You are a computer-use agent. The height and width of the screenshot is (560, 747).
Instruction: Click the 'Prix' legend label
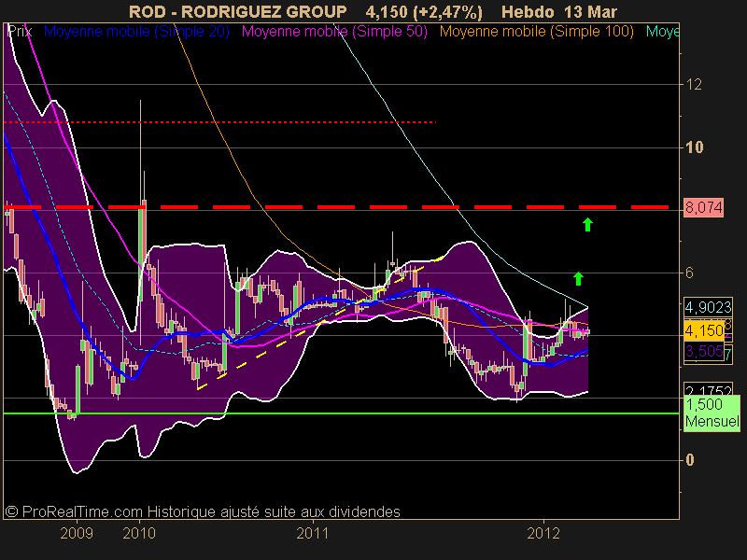[x=20, y=32]
